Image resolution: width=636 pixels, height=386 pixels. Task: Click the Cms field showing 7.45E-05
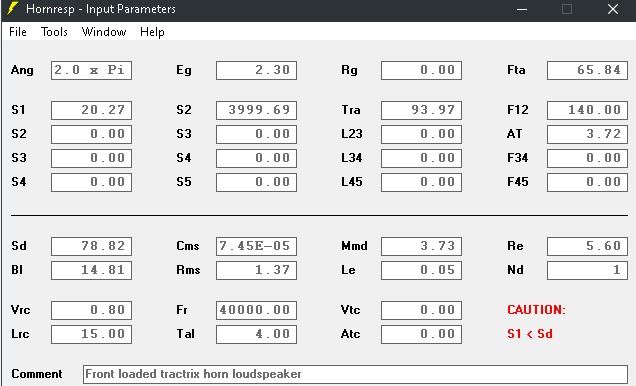[256, 247]
